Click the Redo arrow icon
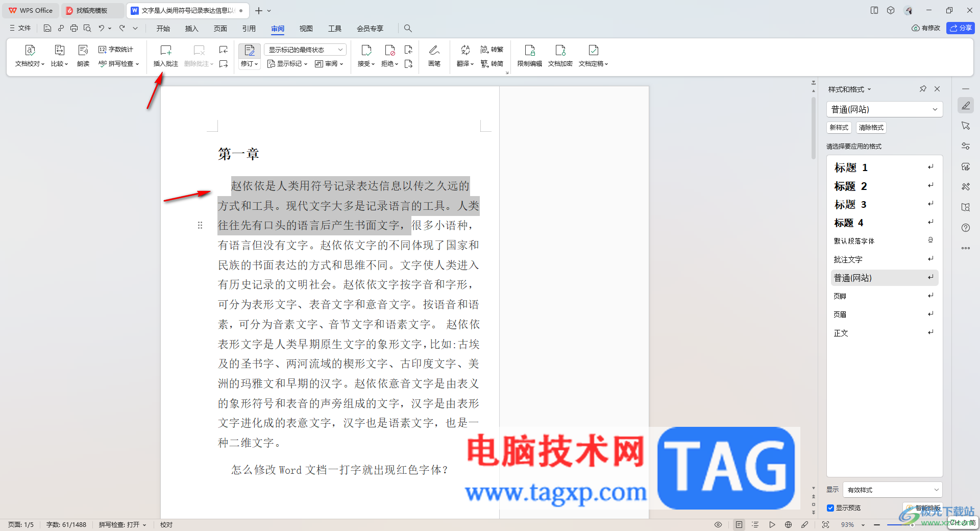This screenshot has height=531, width=980. coord(122,28)
